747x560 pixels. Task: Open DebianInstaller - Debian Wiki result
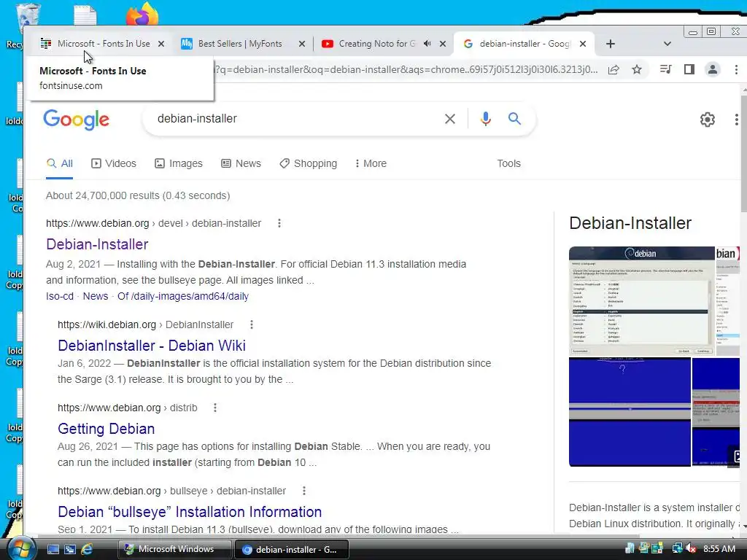coord(152,346)
